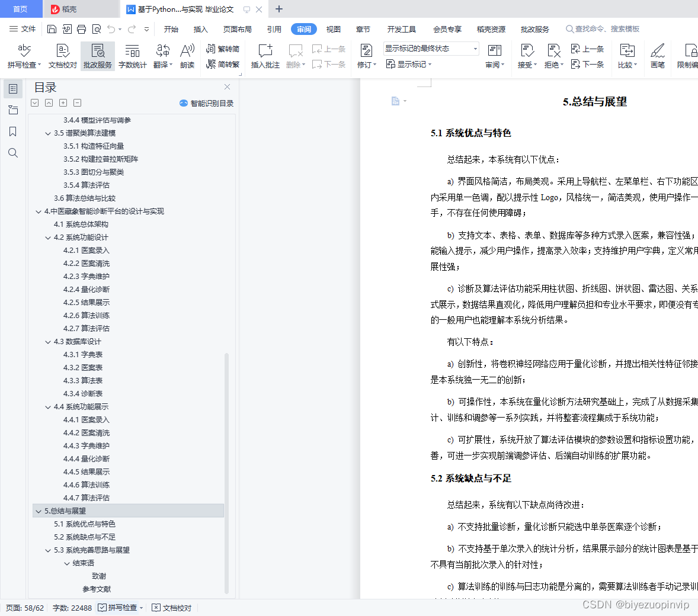Click the search commands field

click(603, 29)
